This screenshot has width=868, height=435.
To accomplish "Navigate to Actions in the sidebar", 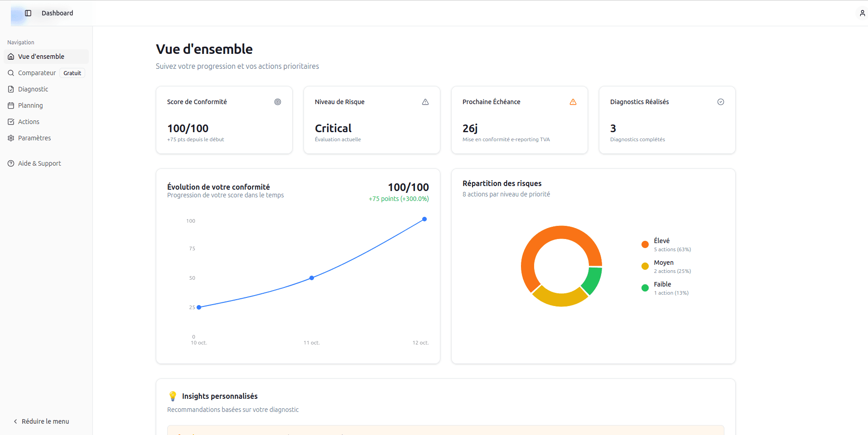I will click(x=29, y=122).
